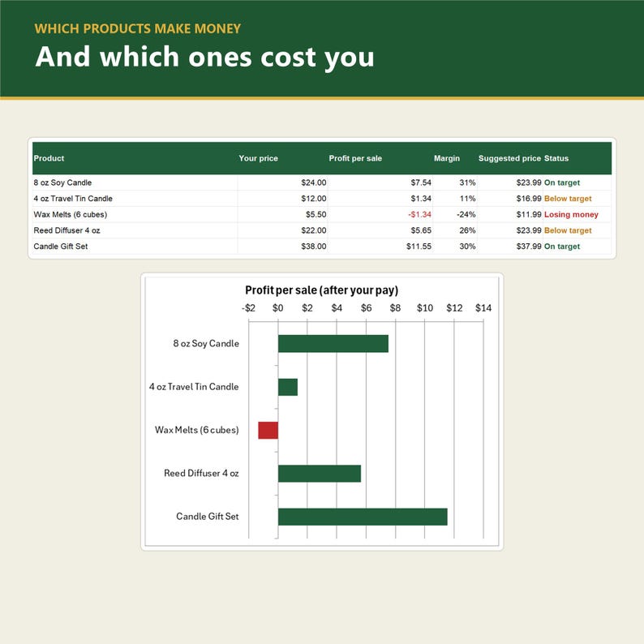Click the '$14' axis label
The image size is (644, 644).
coord(483,308)
